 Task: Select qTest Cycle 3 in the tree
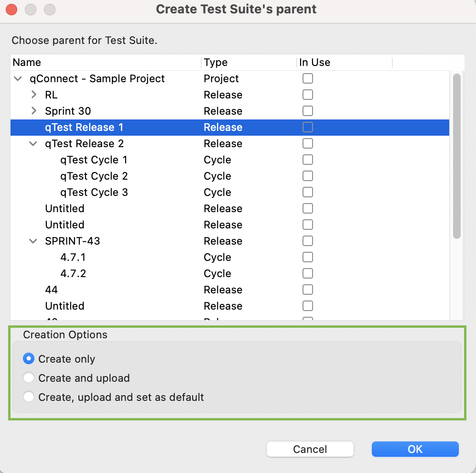click(94, 193)
